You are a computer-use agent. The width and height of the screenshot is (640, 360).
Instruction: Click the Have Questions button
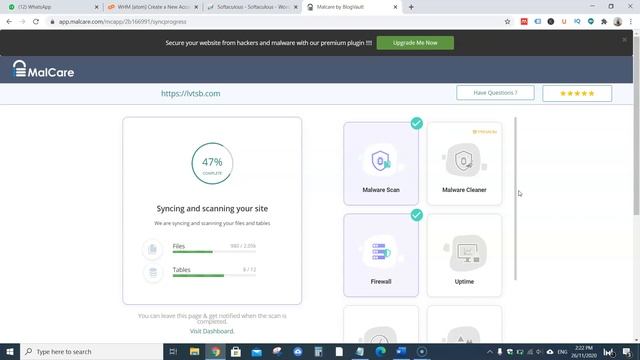(495, 93)
